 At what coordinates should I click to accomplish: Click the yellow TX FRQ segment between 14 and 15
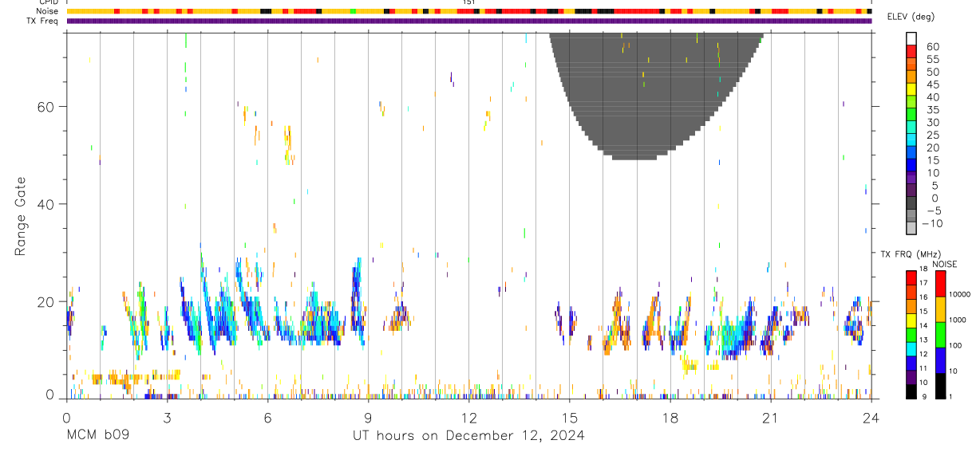point(911,320)
